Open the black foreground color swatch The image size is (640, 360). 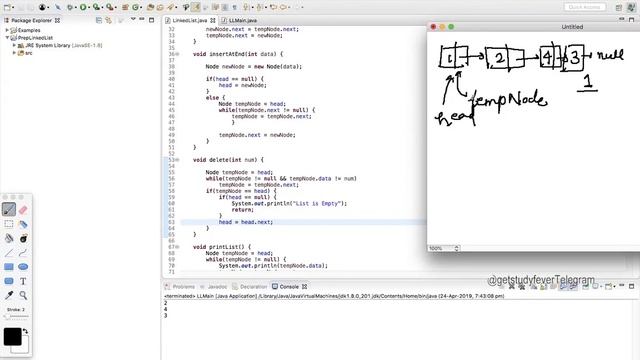point(12,337)
